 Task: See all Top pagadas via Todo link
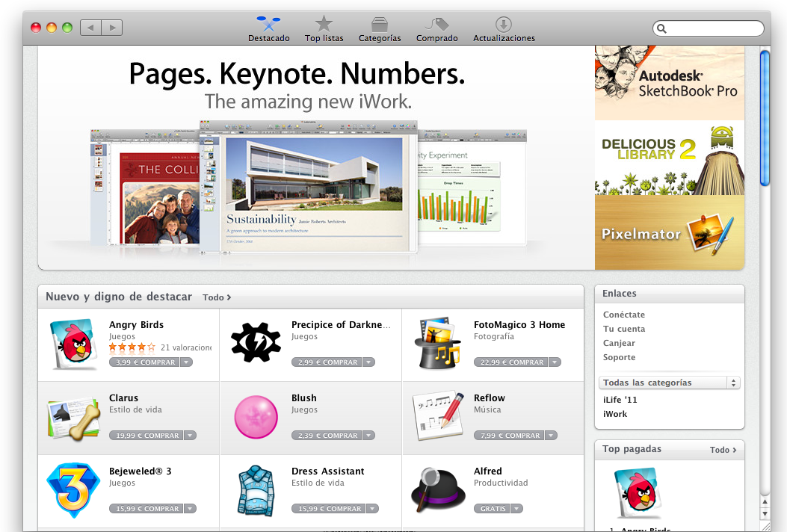click(723, 450)
